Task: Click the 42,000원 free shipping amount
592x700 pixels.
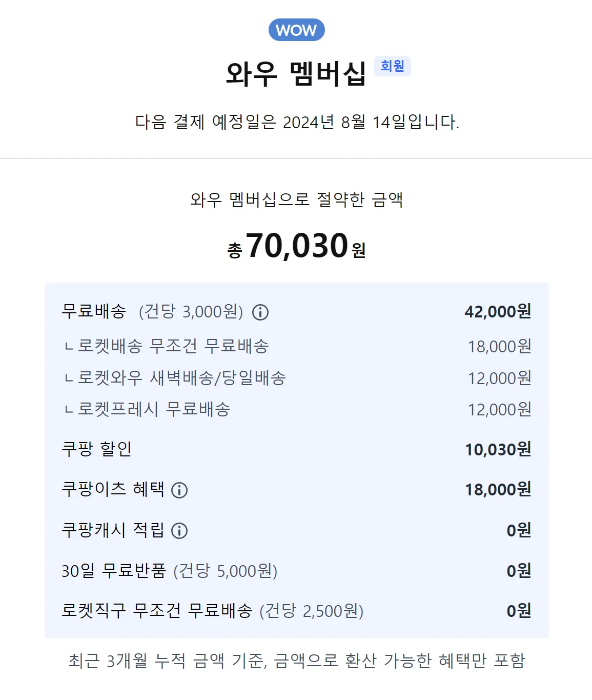Action: click(497, 311)
